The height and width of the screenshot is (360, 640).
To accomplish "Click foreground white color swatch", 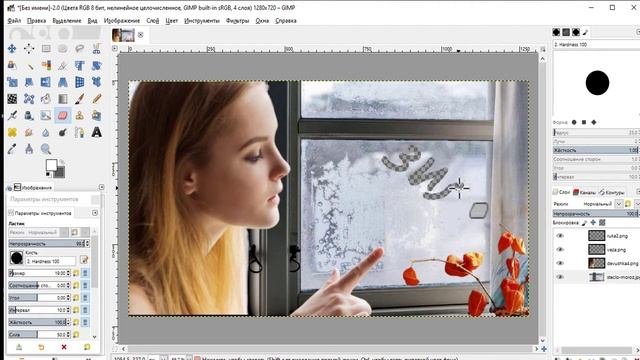I will click(51, 164).
